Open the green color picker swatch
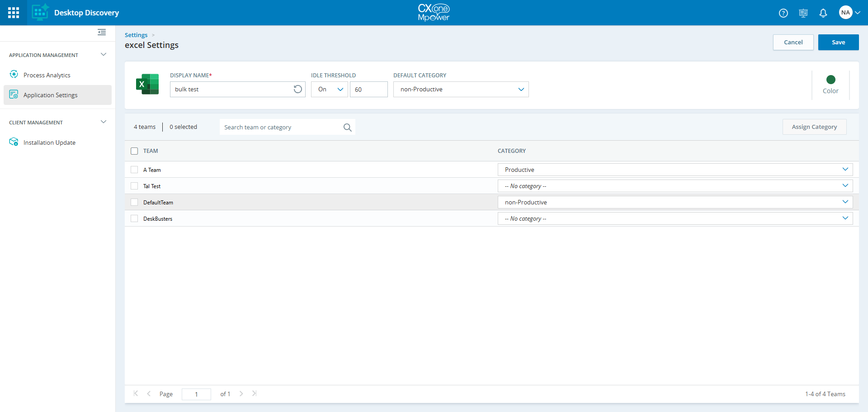Image resolution: width=868 pixels, height=412 pixels. [830, 80]
